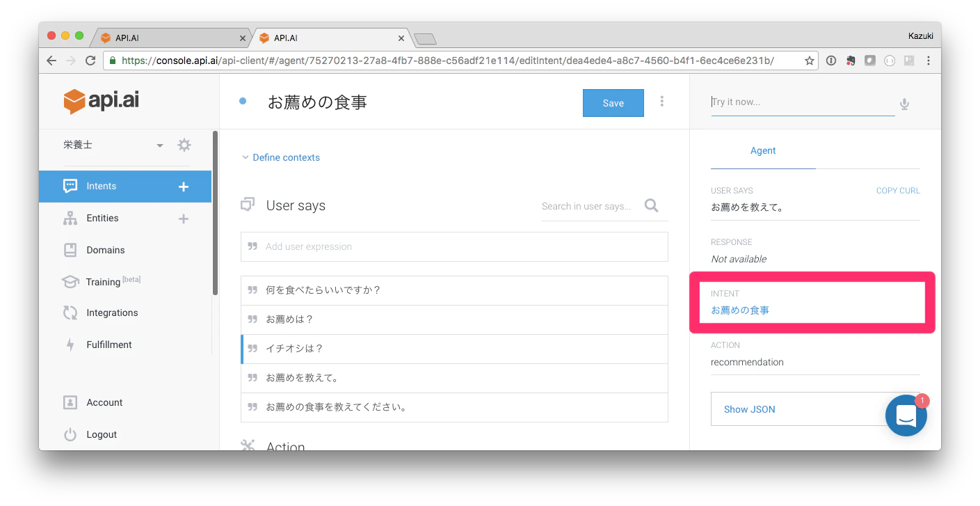
Task: Select expression お薦めの食事を教えてください。
Action: point(454,407)
